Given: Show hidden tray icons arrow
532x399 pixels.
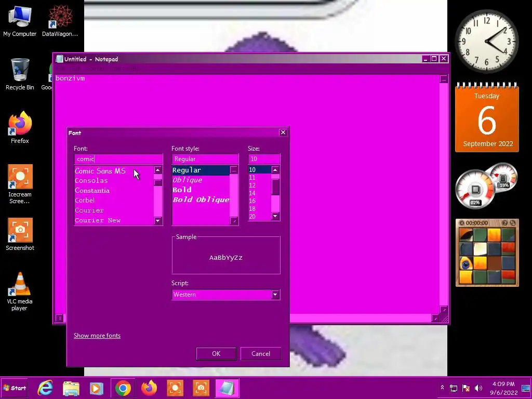Looking at the screenshot, I should pos(442,388).
